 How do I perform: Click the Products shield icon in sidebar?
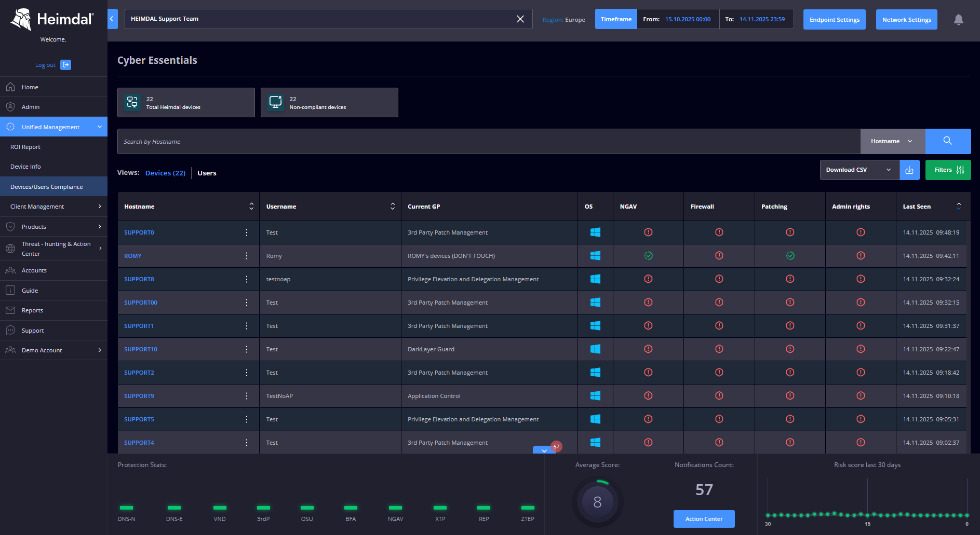coord(10,227)
